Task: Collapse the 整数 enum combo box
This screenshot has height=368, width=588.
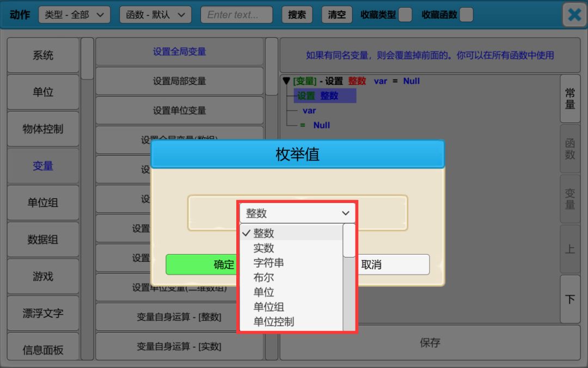Action: (x=297, y=213)
